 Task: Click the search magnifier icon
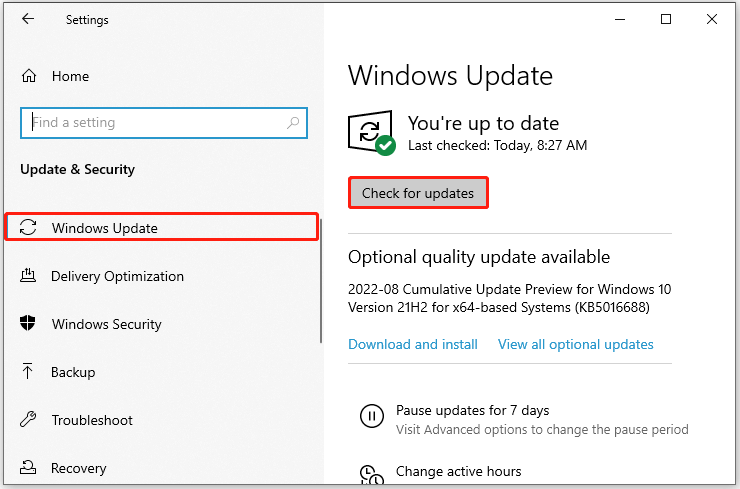click(293, 123)
